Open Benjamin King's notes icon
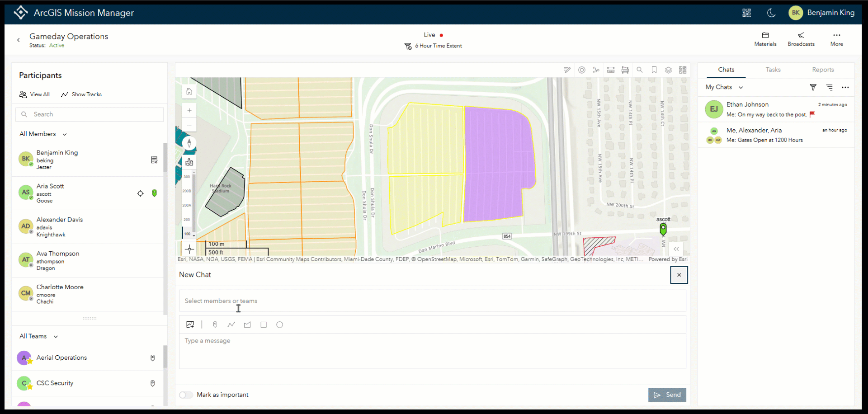This screenshot has width=868, height=414. click(x=154, y=160)
